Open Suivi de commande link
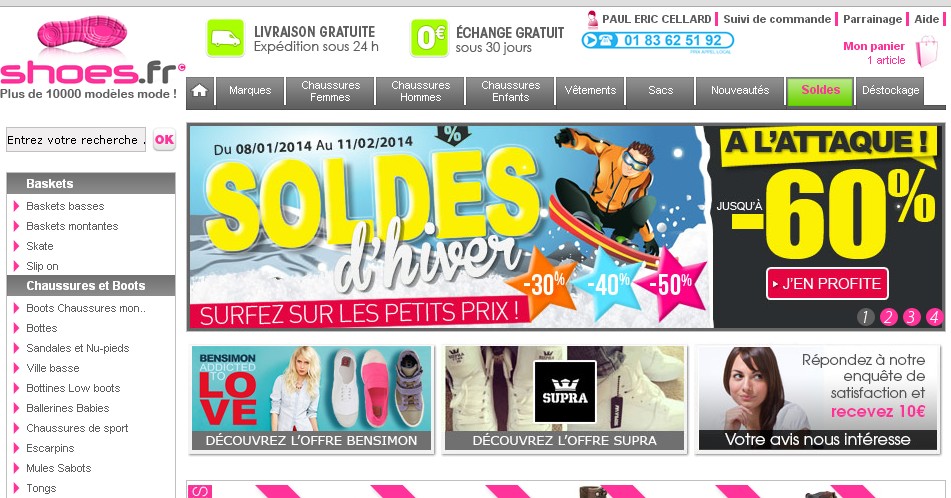This screenshot has width=951, height=498. (x=777, y=19)
